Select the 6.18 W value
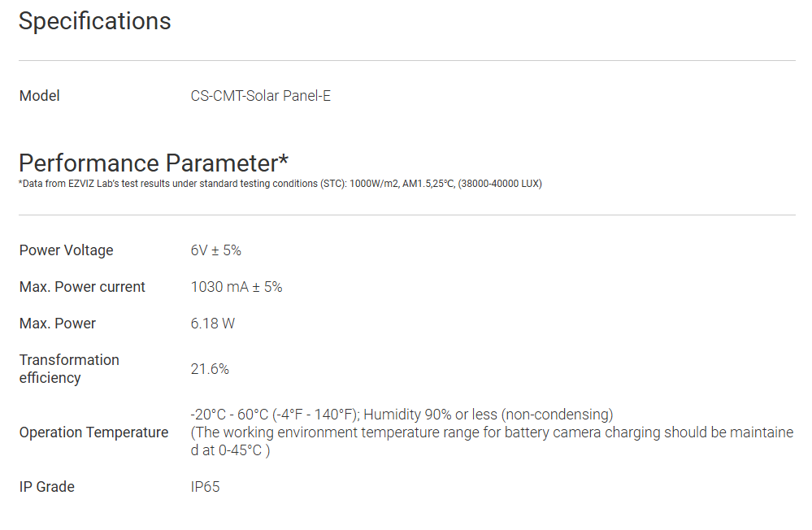The image size is (812, 530). point(212,324)
